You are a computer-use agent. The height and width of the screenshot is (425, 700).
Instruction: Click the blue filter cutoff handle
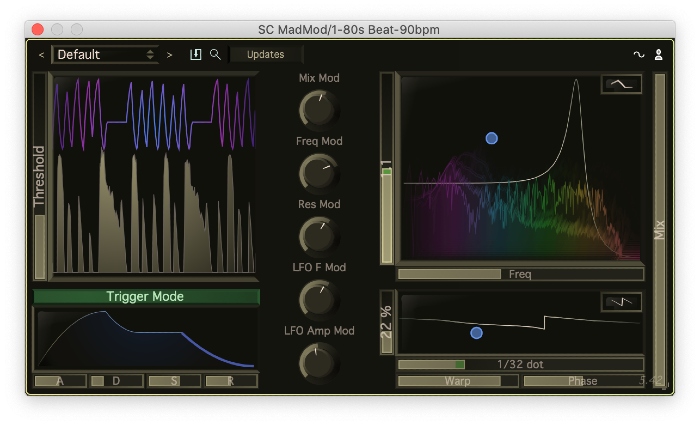[x=491, y=138]
